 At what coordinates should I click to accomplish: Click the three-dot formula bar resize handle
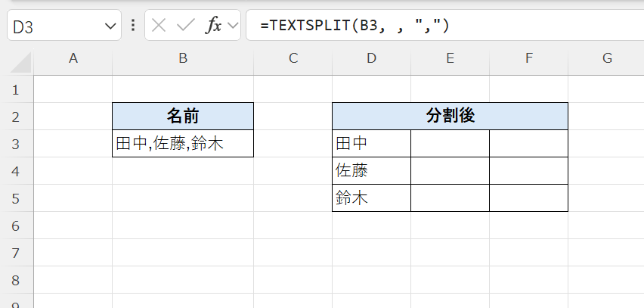point(134,25)
